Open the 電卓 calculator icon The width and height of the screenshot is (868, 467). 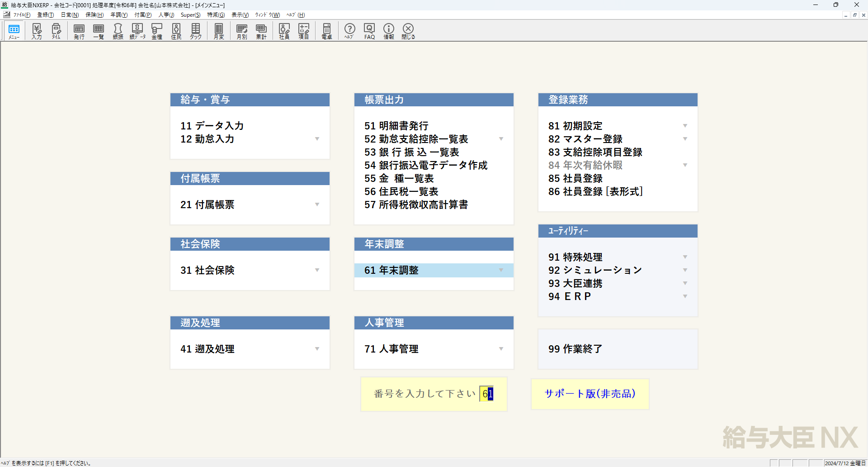point(327,31)
